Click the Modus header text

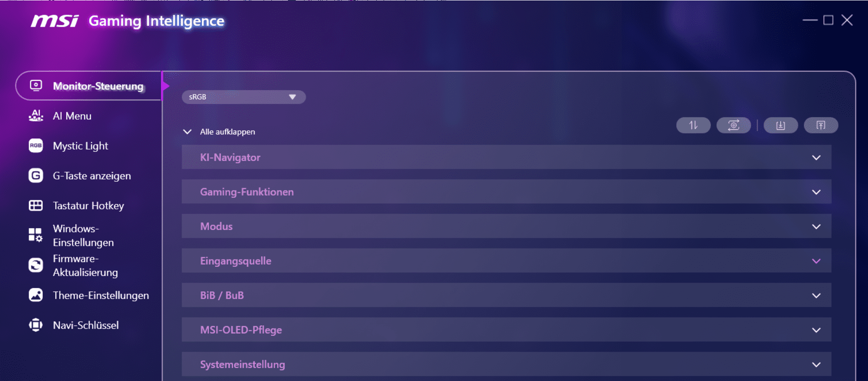(x=216, y=226)
